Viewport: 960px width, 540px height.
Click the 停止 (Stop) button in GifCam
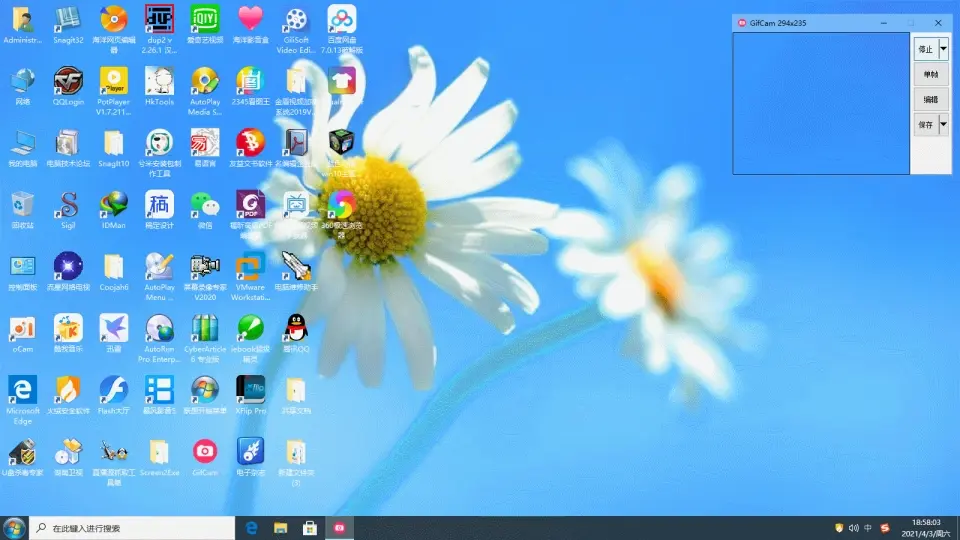click(925, 49)
